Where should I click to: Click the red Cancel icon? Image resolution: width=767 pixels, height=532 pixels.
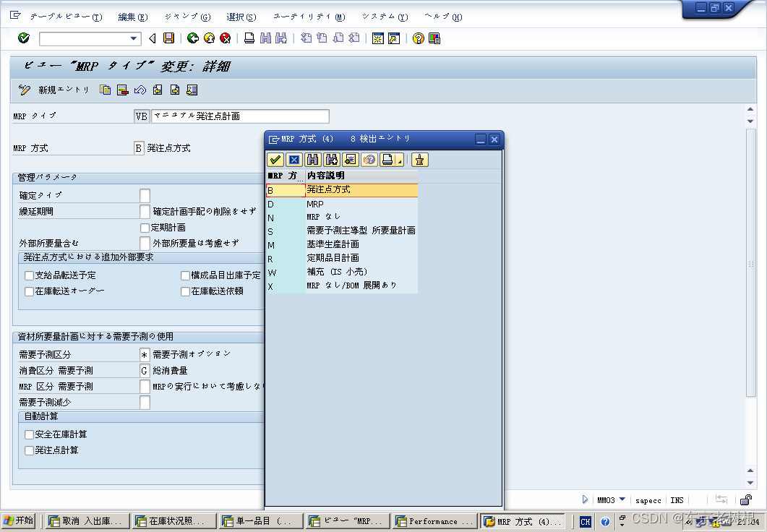225,38
